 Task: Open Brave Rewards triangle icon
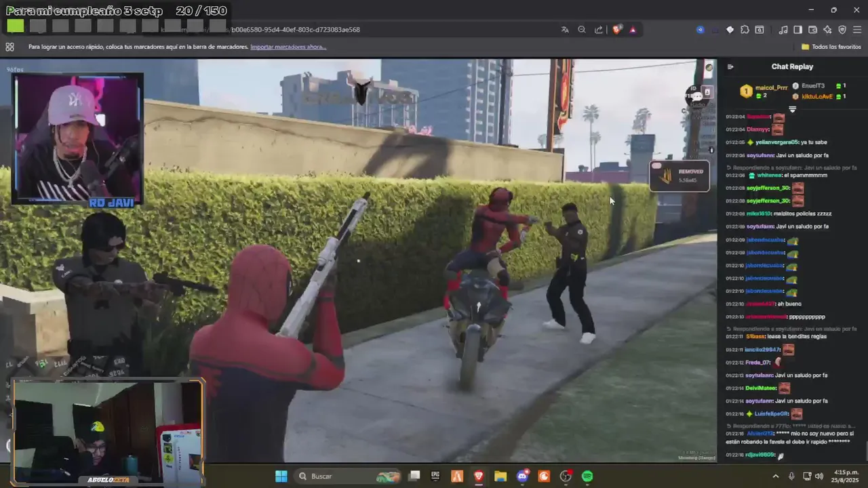click(633, 30)
